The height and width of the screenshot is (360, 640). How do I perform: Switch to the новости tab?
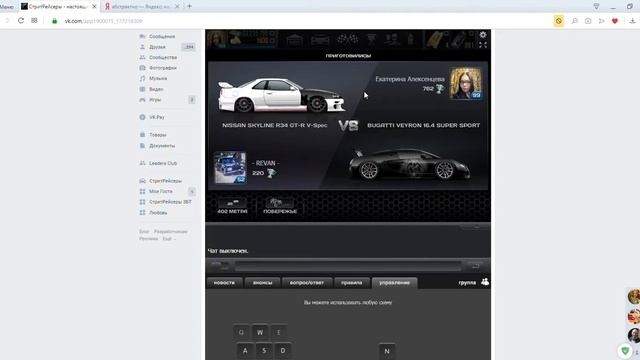(x=224, y=282)
